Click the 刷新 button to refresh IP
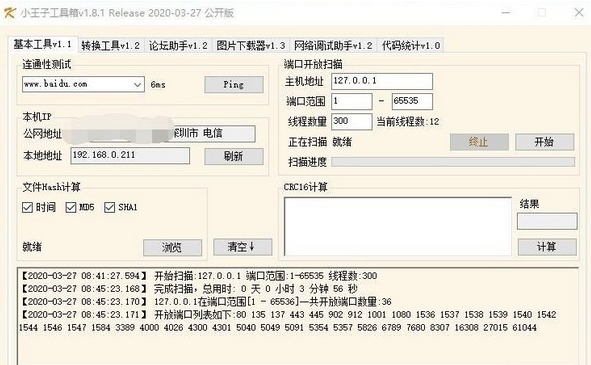This screenshot has width=591, height=365. click(x=234, y=156)
